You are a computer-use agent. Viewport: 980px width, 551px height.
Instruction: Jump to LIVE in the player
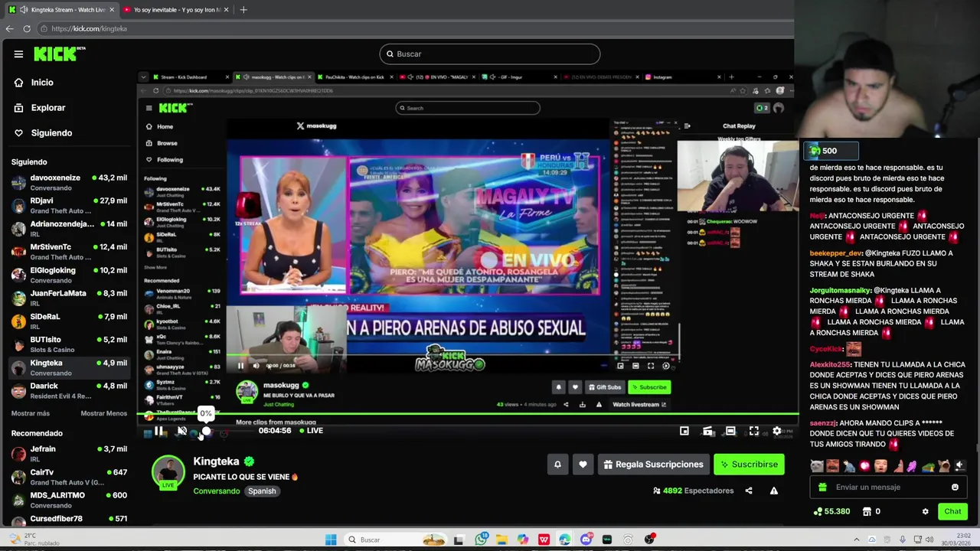[x=311, y=431]
